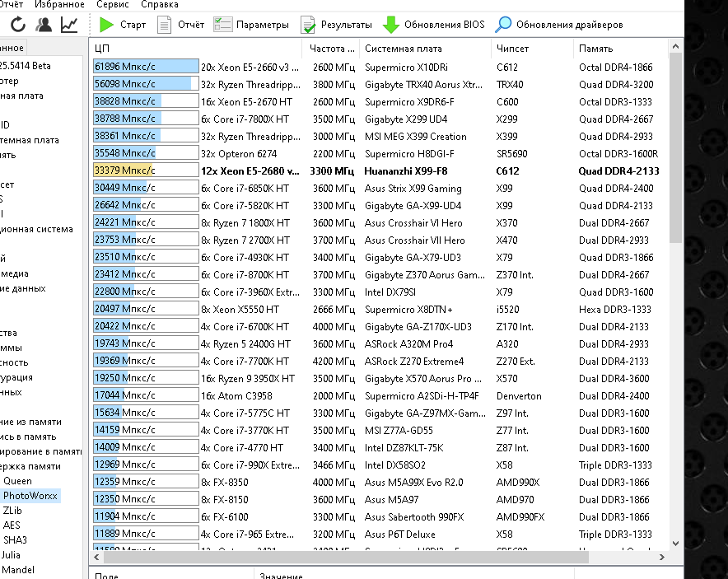Screen dimensions: 728x579
Task: Click Huananzhi X99-F8 motherboard cell
Action: (x=406, y=170)
